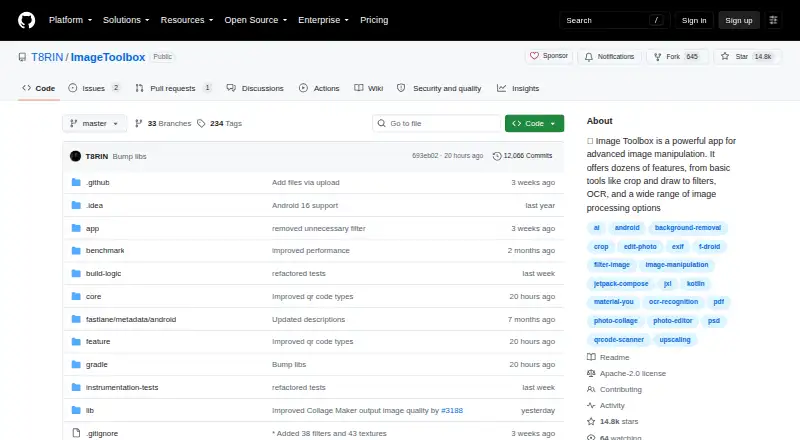Click the Sign in button
This screenshot has width=800, height=440.
694,20
